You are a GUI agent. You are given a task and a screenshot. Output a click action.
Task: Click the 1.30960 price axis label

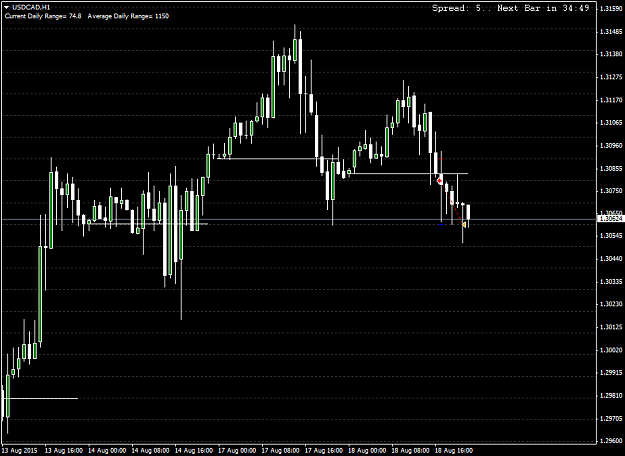point(610,145)
